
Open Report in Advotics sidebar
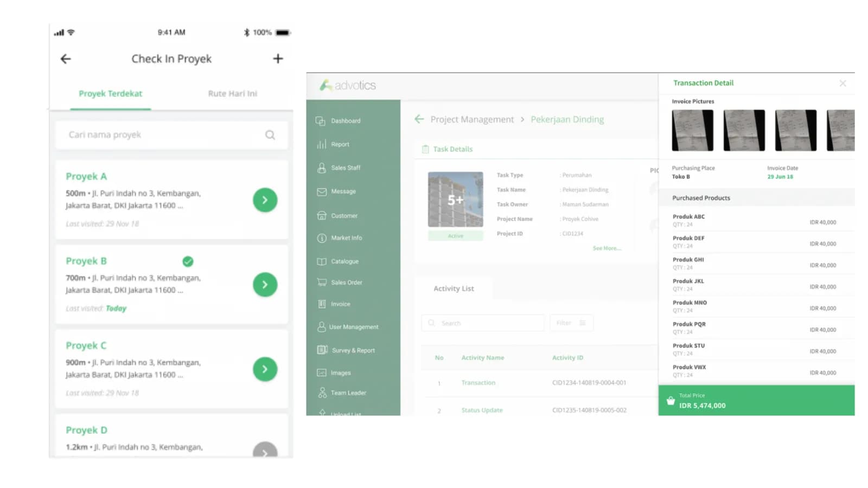pos(333,144)
